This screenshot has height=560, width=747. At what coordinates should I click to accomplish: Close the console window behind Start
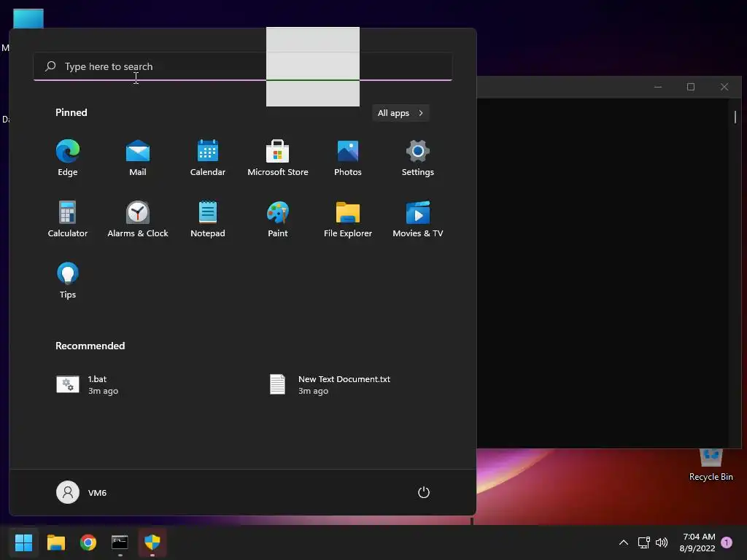click(724, 87)
